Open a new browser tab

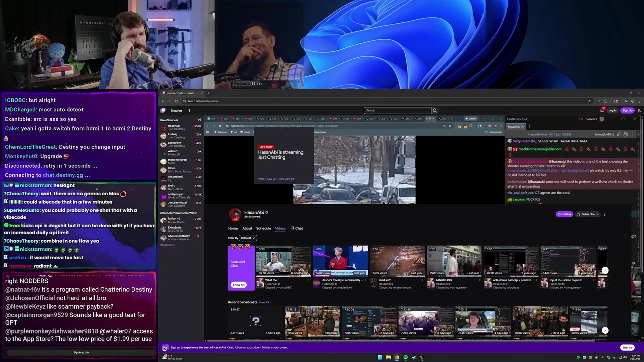[208, 93]
